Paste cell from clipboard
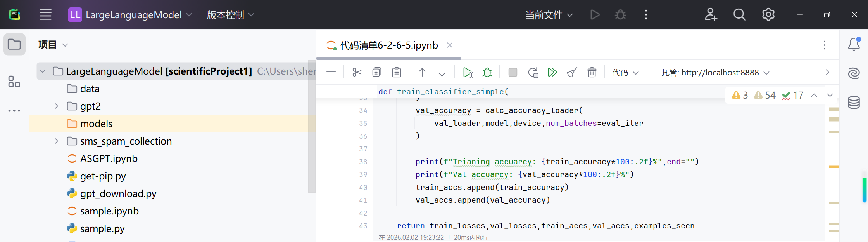The height and width of the screenshot is (242, 868). (x=396, y=72)
